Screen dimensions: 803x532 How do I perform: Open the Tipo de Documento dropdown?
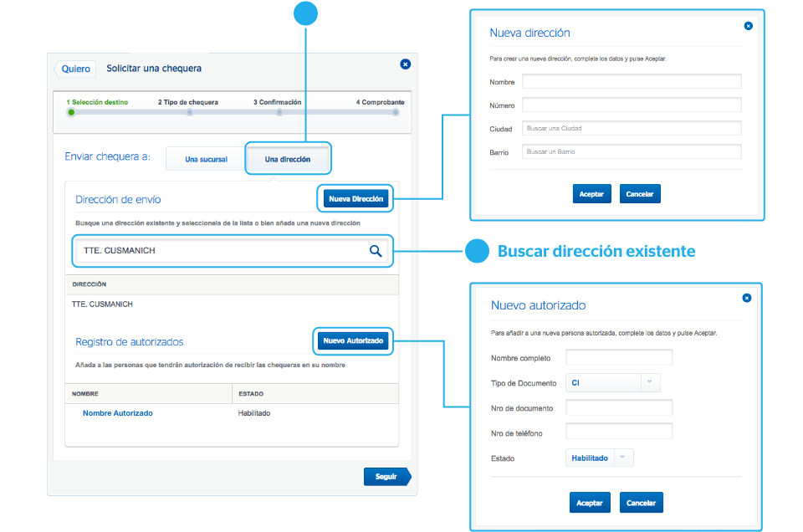[x=613, y=383]
